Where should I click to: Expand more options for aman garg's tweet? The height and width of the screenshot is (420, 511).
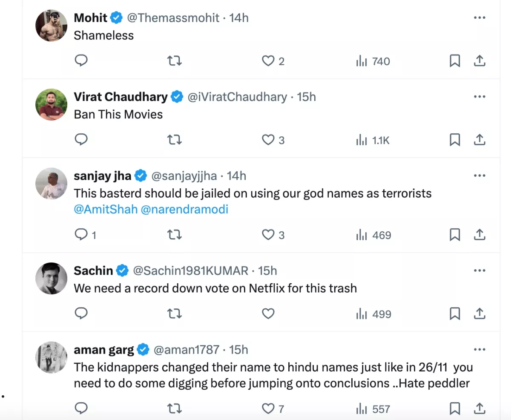point(479,350)
